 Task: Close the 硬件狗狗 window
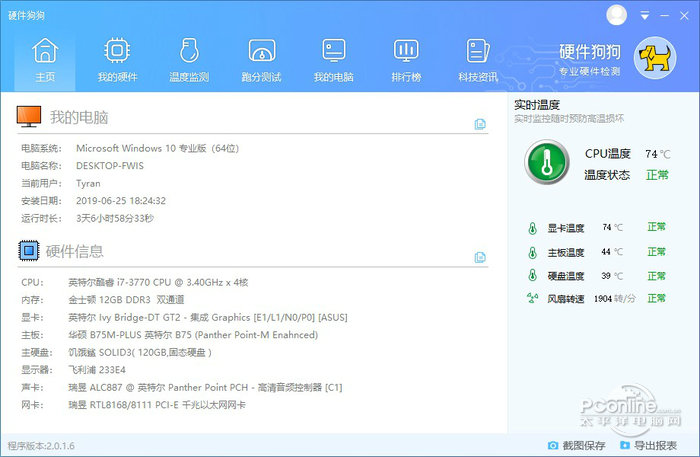(x=684, y=16)
